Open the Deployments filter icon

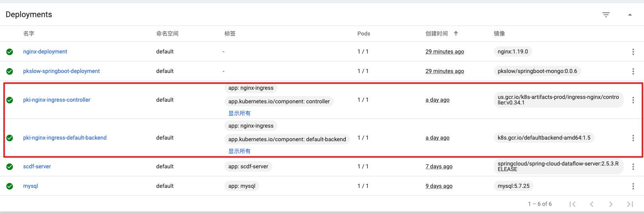tap(606, 15)
